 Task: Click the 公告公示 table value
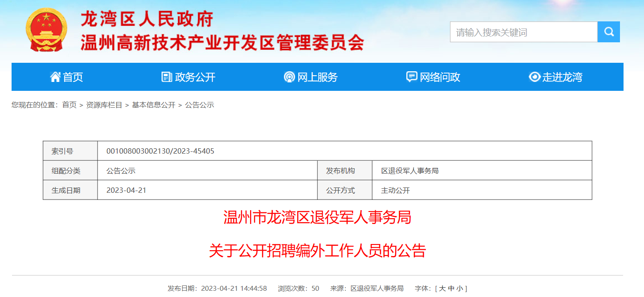(121, 171)
